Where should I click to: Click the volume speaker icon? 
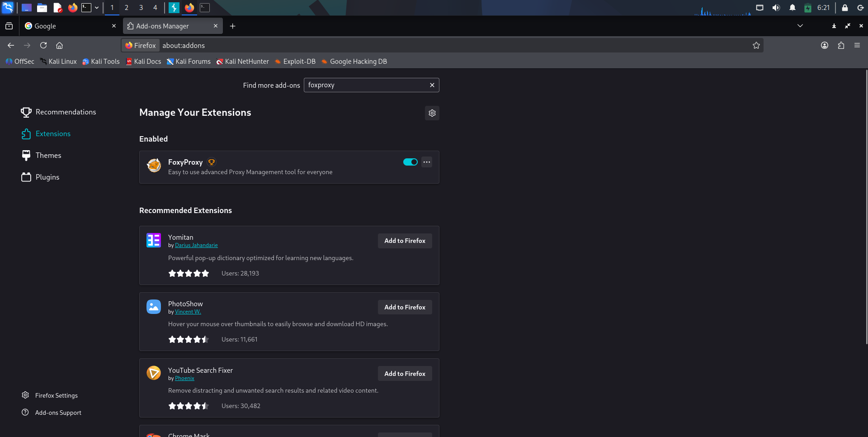(776, 8)
